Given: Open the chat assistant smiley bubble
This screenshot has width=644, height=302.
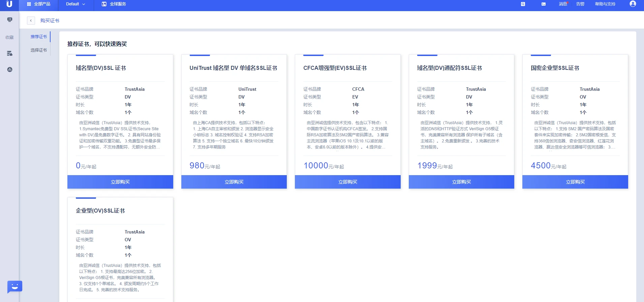Looking at the screenshot, I should 14,286.
